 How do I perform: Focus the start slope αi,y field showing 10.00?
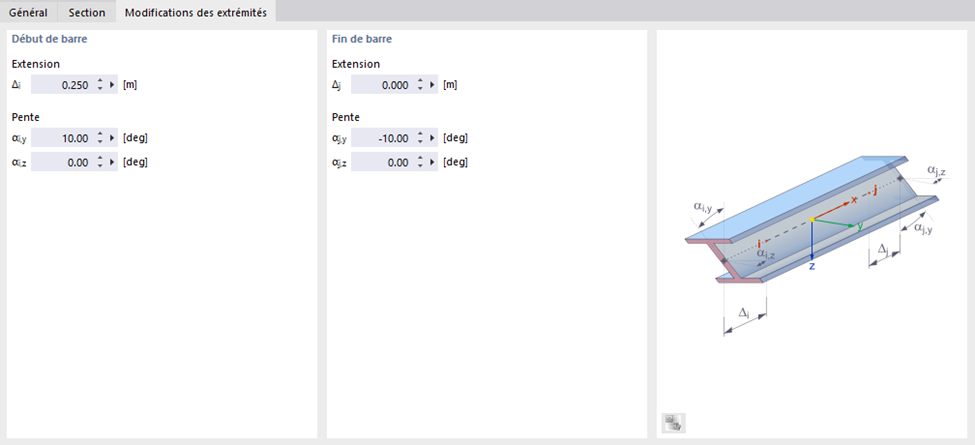62,138
